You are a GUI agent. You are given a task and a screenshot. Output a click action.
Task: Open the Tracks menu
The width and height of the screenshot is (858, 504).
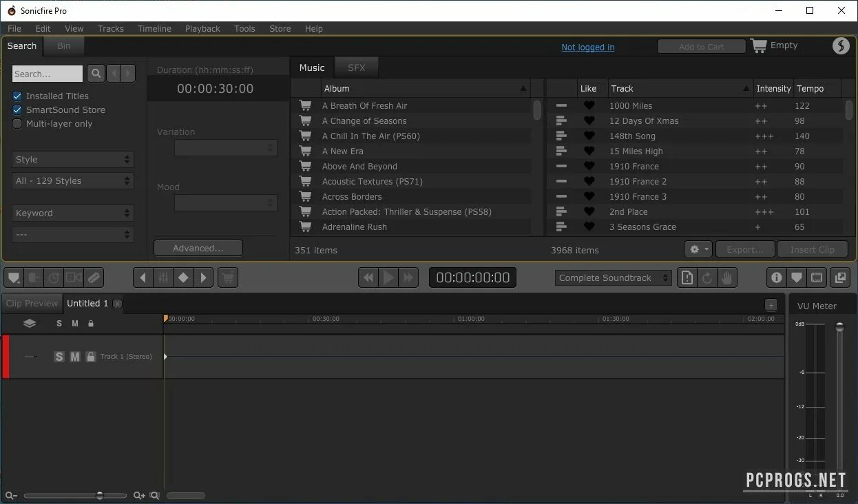pyautogui.click(x=111, y=28)
